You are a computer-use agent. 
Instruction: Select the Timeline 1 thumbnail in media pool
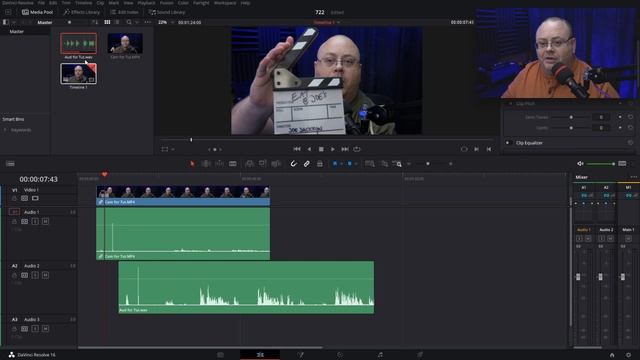tap(78, 74)
